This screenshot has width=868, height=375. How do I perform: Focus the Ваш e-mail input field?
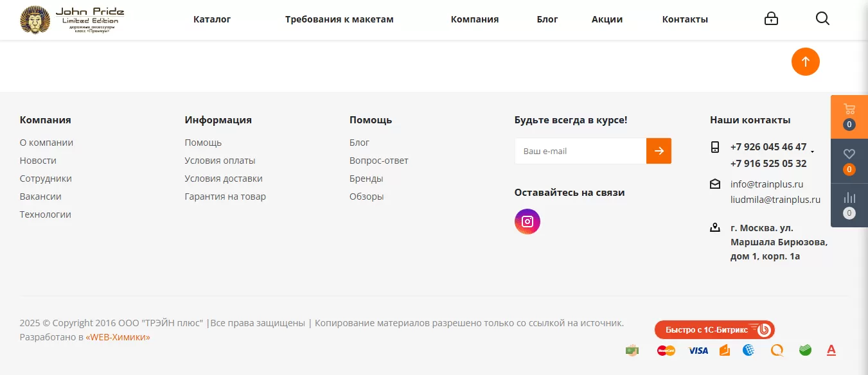(x=580, y=151)
